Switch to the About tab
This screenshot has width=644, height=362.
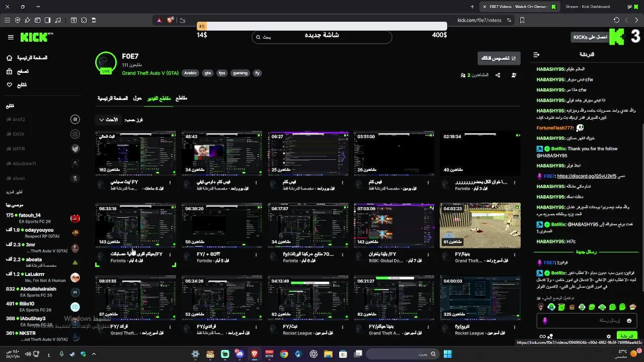(x=137, y=98)
